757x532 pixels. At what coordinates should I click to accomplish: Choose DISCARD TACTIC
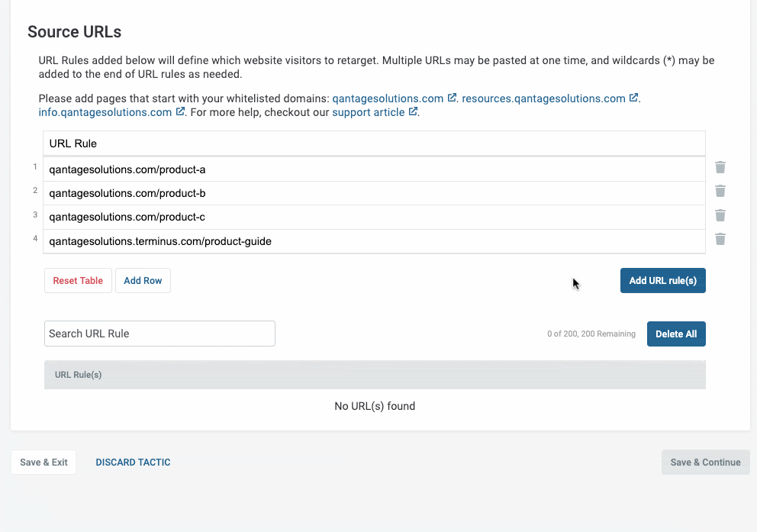[133, 462]
